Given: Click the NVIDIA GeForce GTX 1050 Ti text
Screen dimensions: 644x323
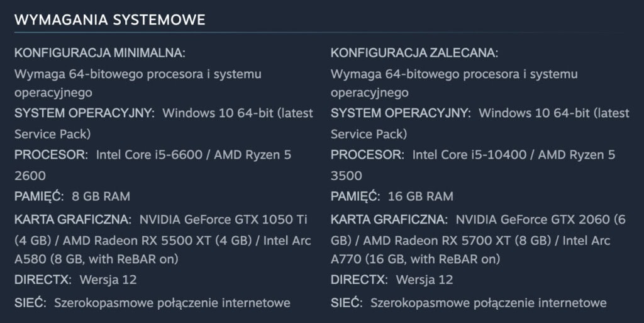Looking at the screenshot, I should pyautogui.click(x=223, y=220).
